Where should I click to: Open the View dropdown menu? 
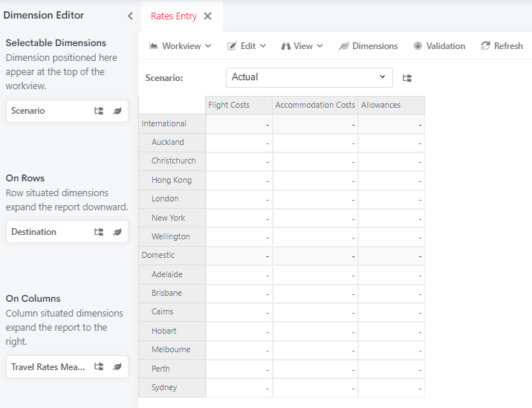point(302,46)
